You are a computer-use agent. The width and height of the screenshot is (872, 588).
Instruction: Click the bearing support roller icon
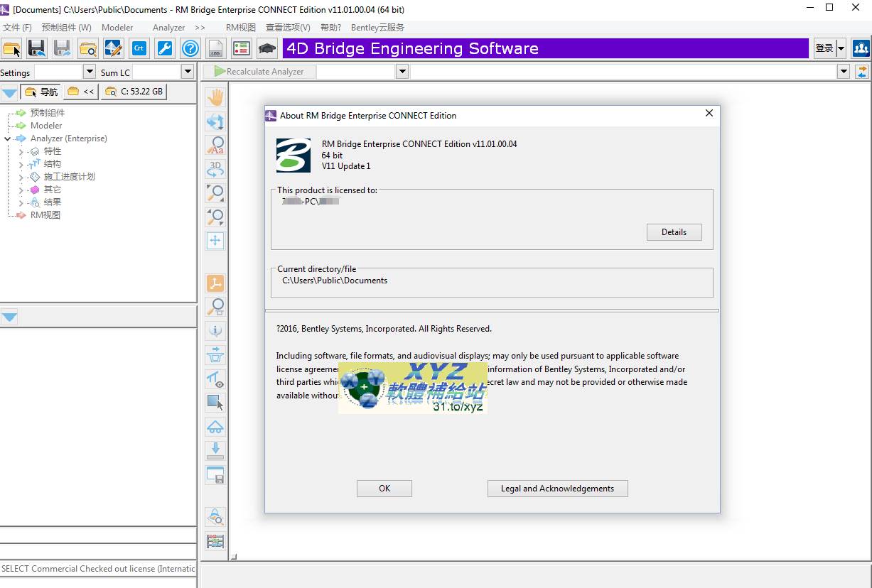coord(215,427)
